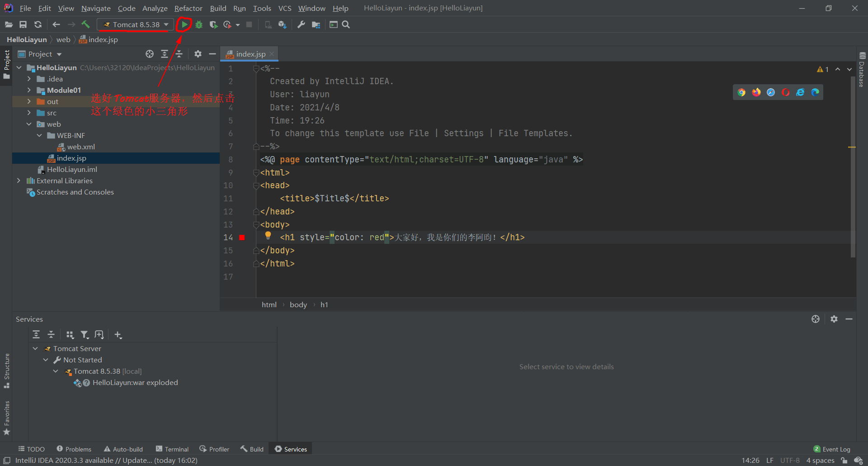868x466 pixels.
Task: Toggle the tool window bars corner button
Action: coord(7,461)
